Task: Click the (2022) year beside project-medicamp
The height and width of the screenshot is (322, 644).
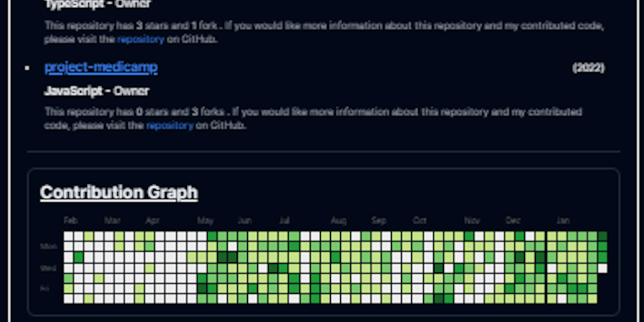Action: click(x=588, y=68)
